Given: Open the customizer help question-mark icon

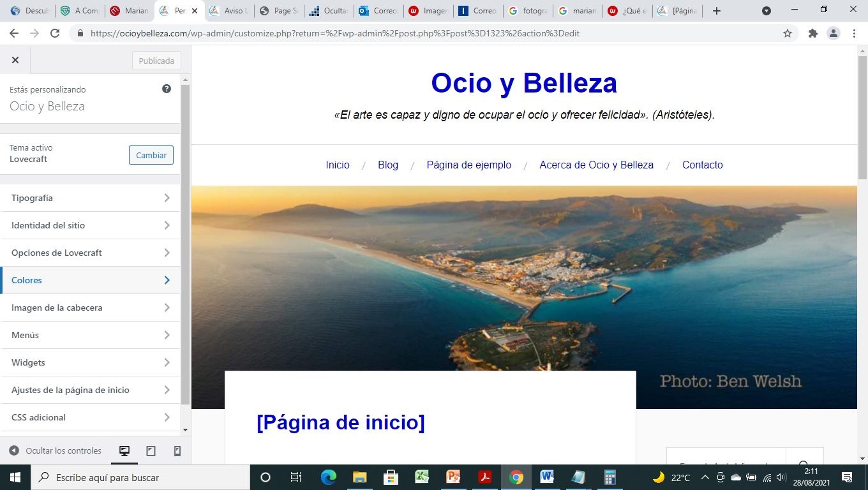Looking at the screenshot, I should tap(167, 89).
